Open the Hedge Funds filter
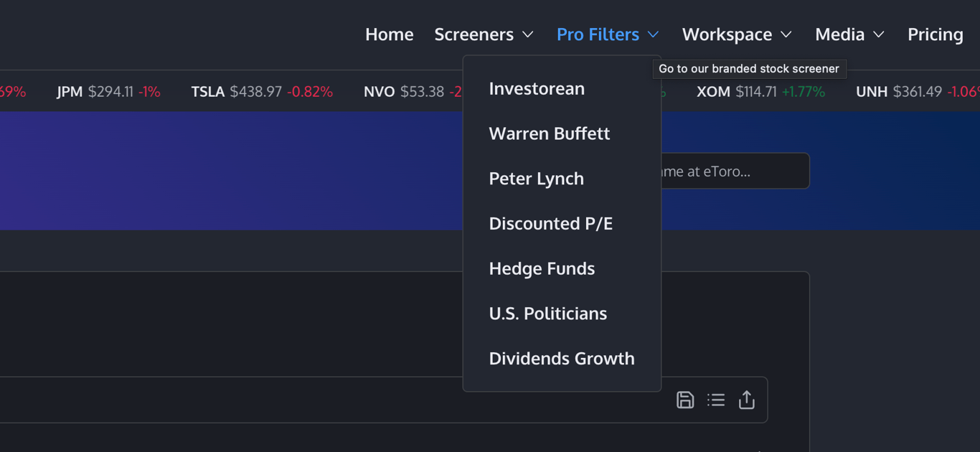980x452 pixels. [542, 268]
